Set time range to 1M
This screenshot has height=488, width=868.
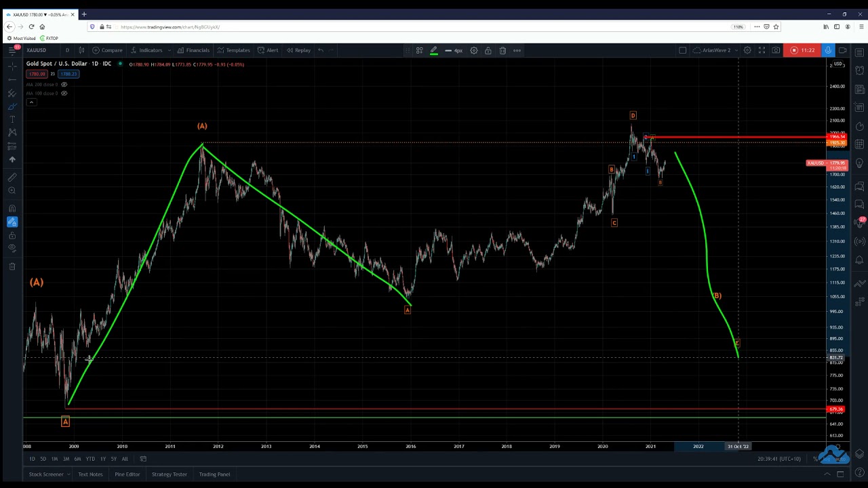tap(54, 459)
